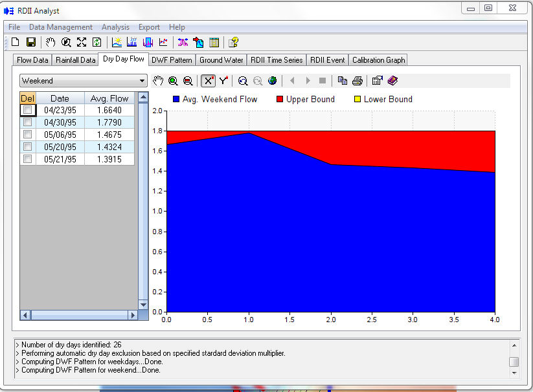Viewport: 533px width, 392px height.
Task: Print the dry day flow graph
Action: coord(357,81)
